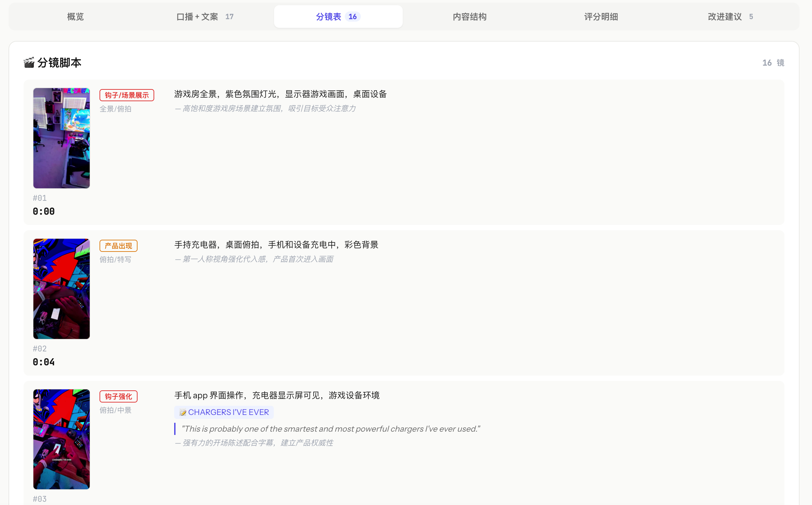
Task: Click the 高饱和度游戏房场景 note
Action: [x=265, y=108]
